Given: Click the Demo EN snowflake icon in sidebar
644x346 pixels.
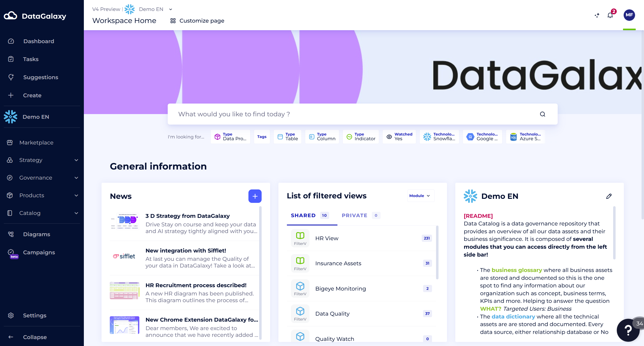Looking at the screenshot, I should point(11,117).
